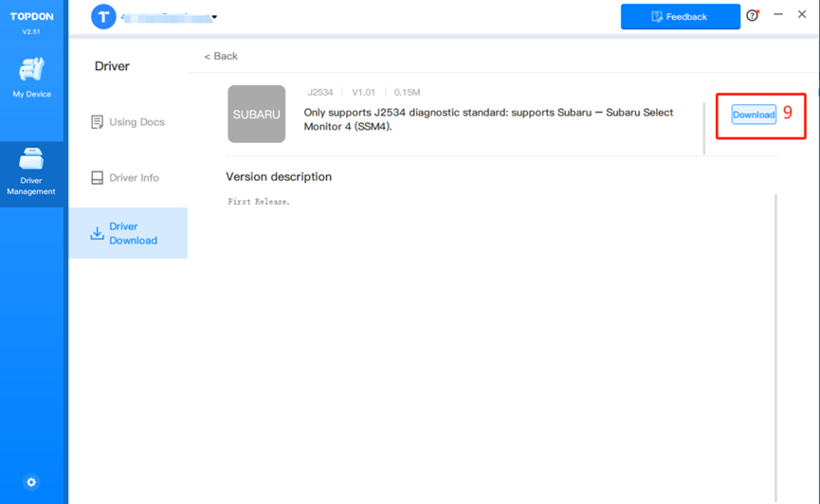Click the Feedback button

(681, 17)
